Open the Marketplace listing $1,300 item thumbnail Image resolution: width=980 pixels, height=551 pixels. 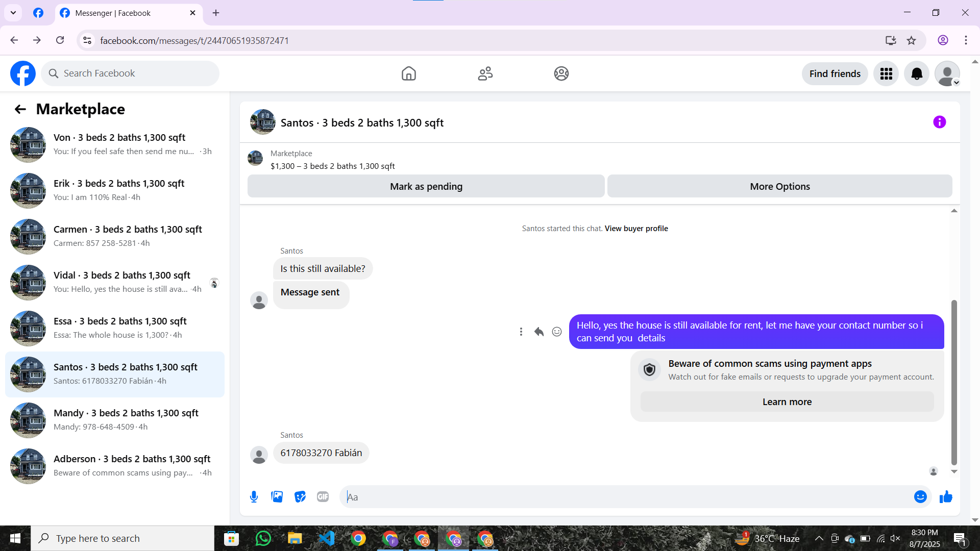(255, 158)
